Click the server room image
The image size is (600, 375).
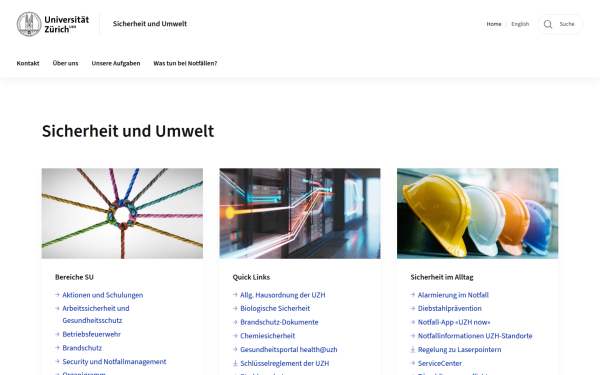coord(300,214)
